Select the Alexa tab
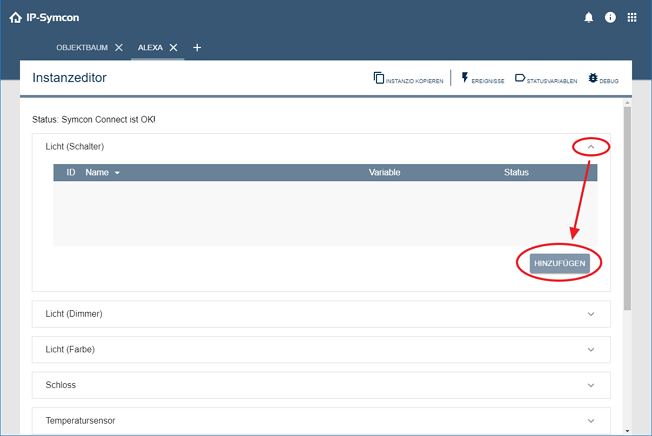 coord(149,48)
